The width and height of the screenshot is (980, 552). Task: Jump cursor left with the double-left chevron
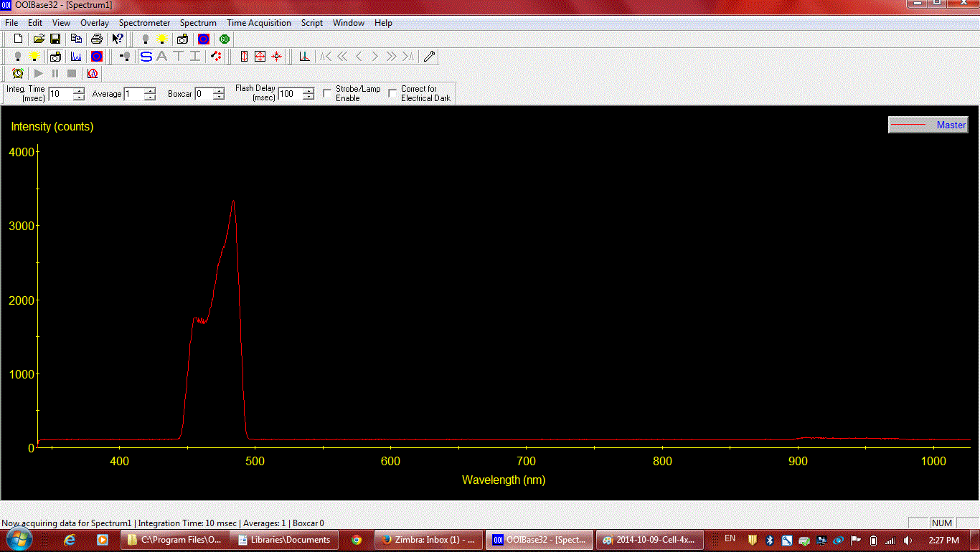[x=342, y=56]
